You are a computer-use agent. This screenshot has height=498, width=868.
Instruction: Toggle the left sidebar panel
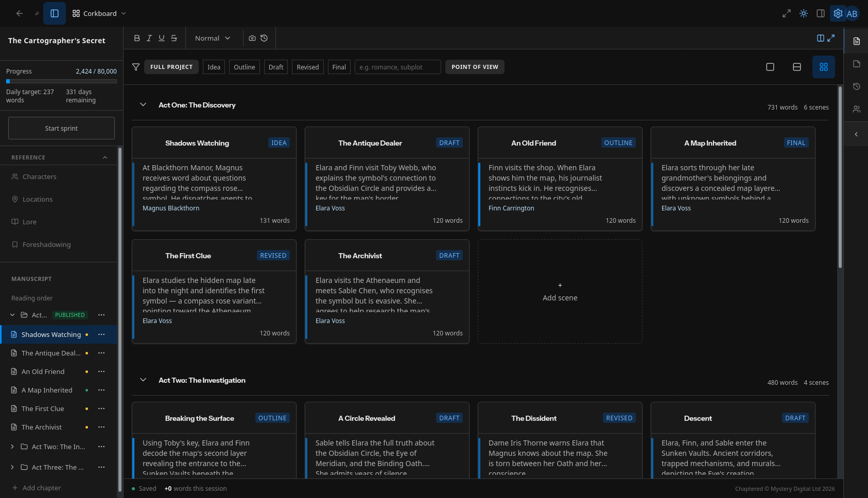pyautogui.click(x=55, y=13)
